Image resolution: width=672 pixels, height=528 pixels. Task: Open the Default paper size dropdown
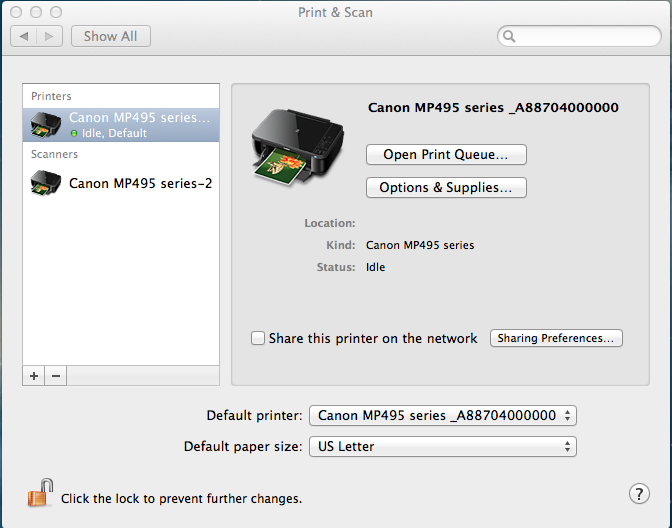(x=443, y=447)
